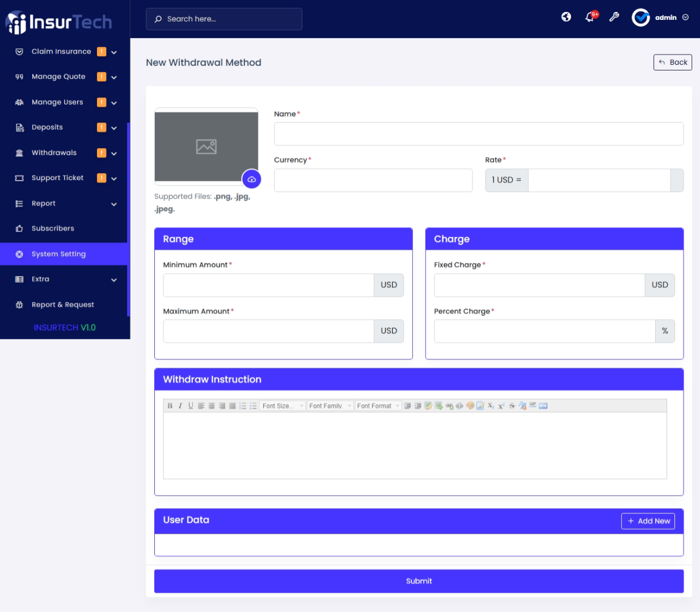Click the add image icon in editor
Image resolution: width=700 pixels, height=612 pixels.
pyautogui.click(x=428, y=406)
